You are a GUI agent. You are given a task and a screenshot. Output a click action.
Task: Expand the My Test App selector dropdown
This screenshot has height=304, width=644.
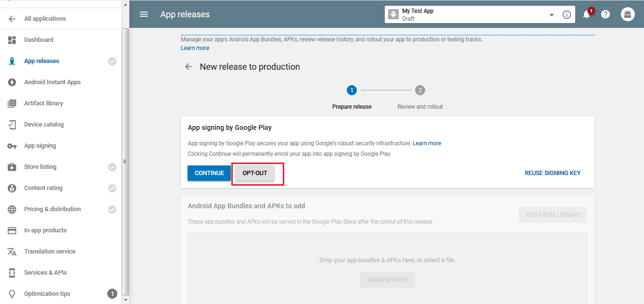[x=551, y=15]
